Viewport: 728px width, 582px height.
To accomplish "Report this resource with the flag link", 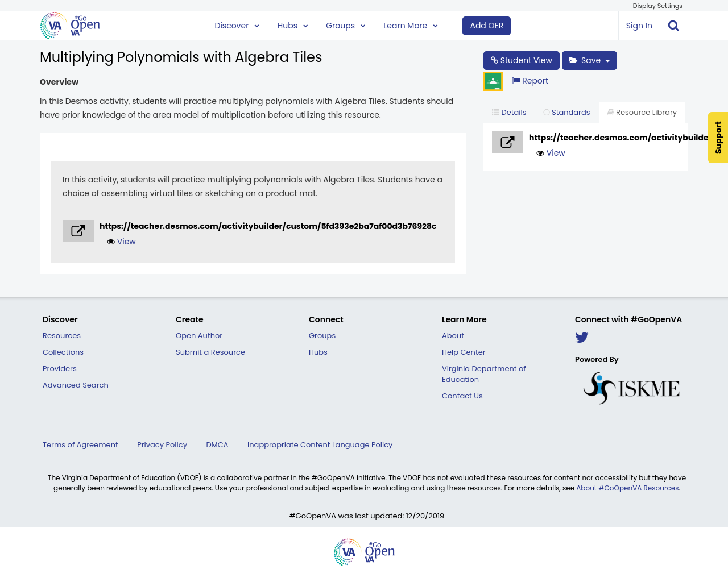I will [x=530, y=81].
